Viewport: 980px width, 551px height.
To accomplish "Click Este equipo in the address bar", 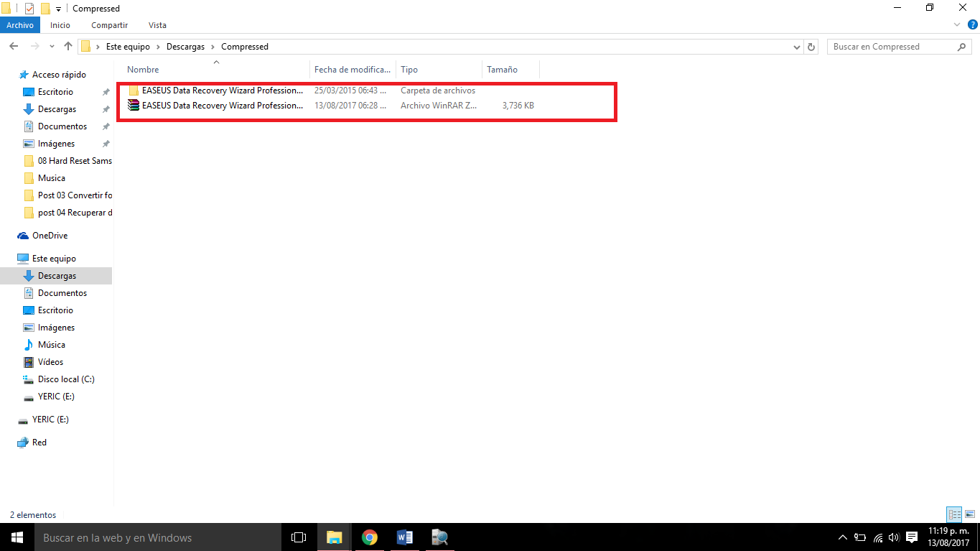I will pos(128,47).
